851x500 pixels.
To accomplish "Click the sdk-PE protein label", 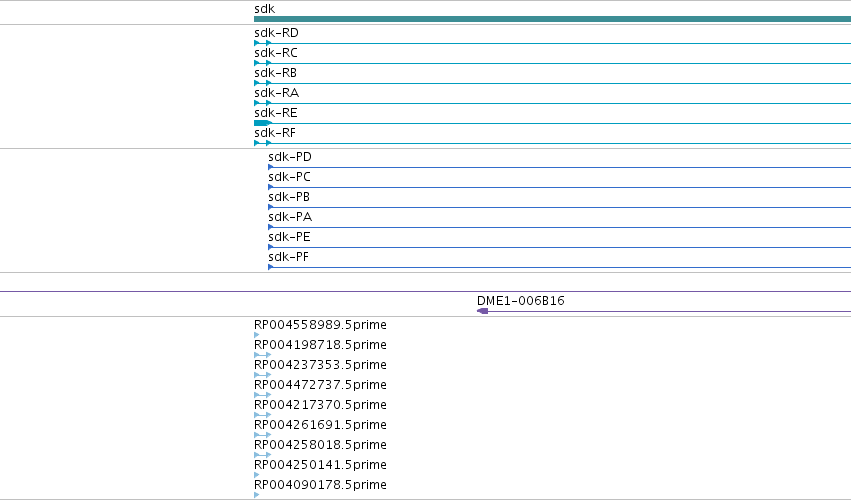I will tap(289, 237).
